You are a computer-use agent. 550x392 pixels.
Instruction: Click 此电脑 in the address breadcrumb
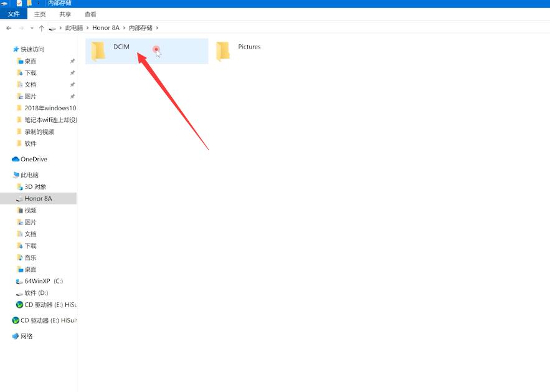point(74,28)
